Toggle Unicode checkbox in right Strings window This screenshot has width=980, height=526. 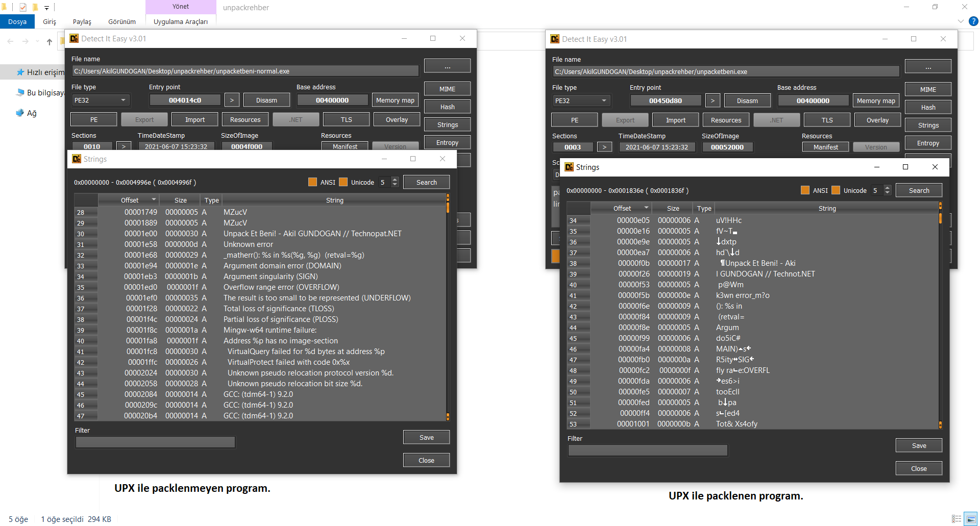click(x=836, y=190)
